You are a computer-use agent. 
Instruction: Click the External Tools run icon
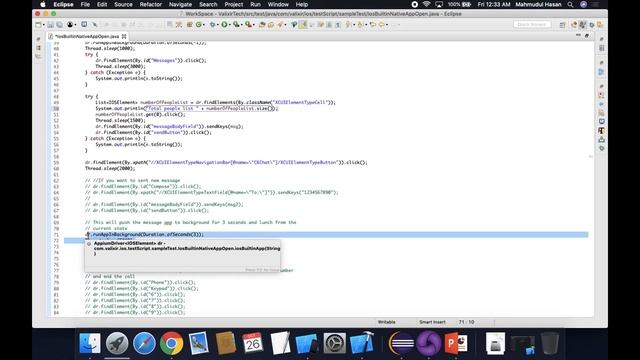pyautogui.click(x=248, y=25)
